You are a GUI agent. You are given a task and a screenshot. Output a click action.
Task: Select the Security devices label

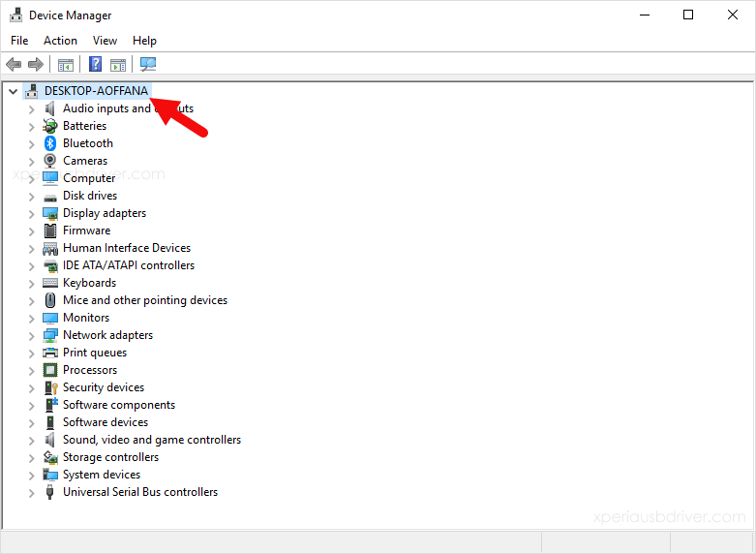(104, 387)
